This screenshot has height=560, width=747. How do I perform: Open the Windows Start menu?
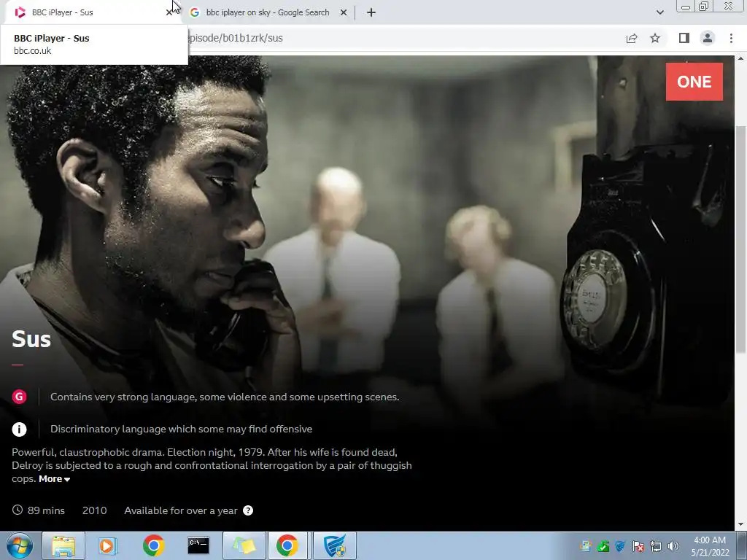click(20, 545)
